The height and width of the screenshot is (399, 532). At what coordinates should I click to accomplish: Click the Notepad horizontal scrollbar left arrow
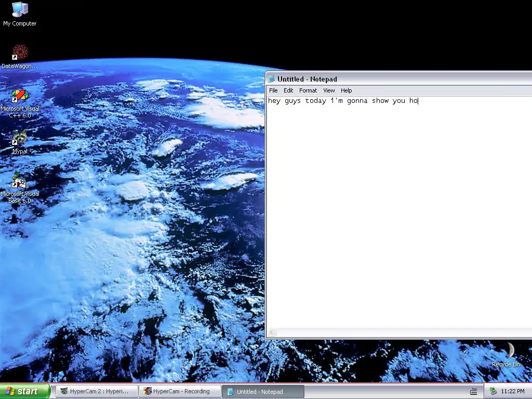pos(272,332)
